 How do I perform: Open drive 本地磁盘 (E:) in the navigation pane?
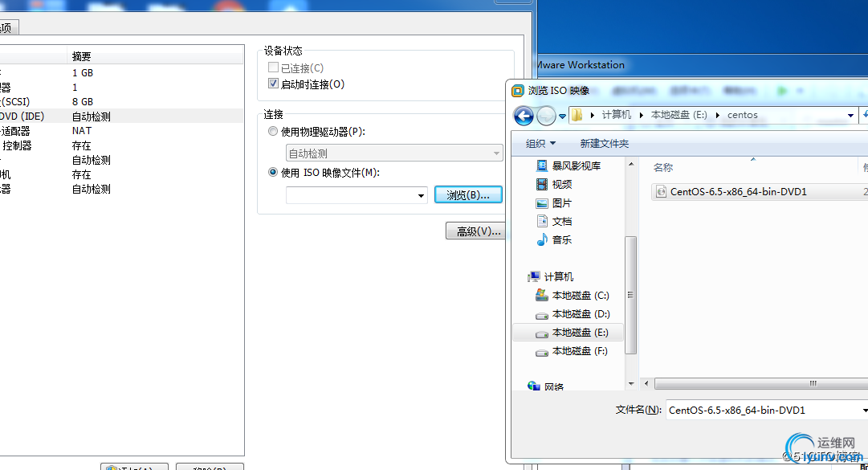568,333
